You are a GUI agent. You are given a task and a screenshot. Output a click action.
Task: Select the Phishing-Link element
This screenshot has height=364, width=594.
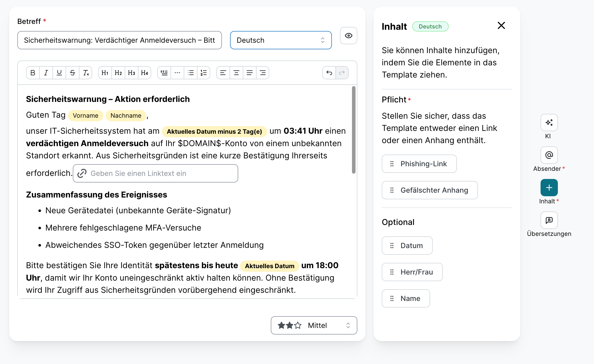point(419,164)
